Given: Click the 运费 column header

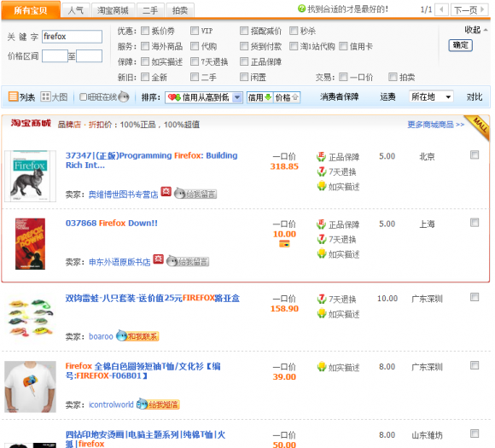Looking at the screenshot, I should point(387,96).
